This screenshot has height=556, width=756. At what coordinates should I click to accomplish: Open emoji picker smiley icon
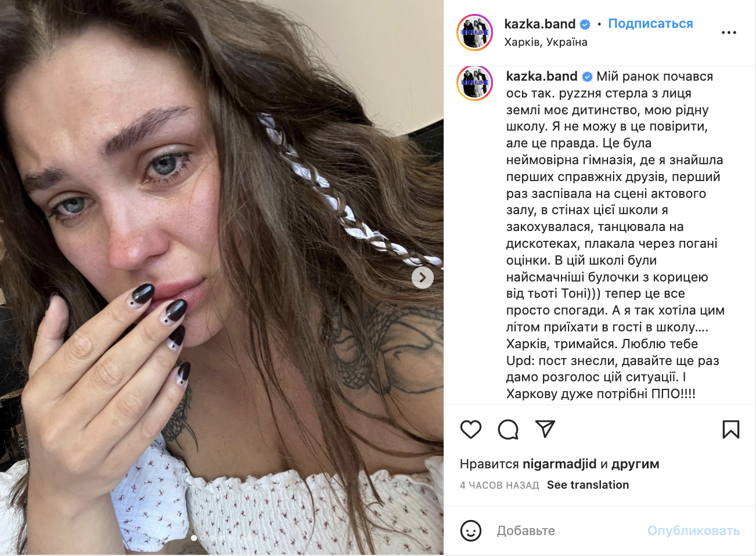click(x=471, y=530)
